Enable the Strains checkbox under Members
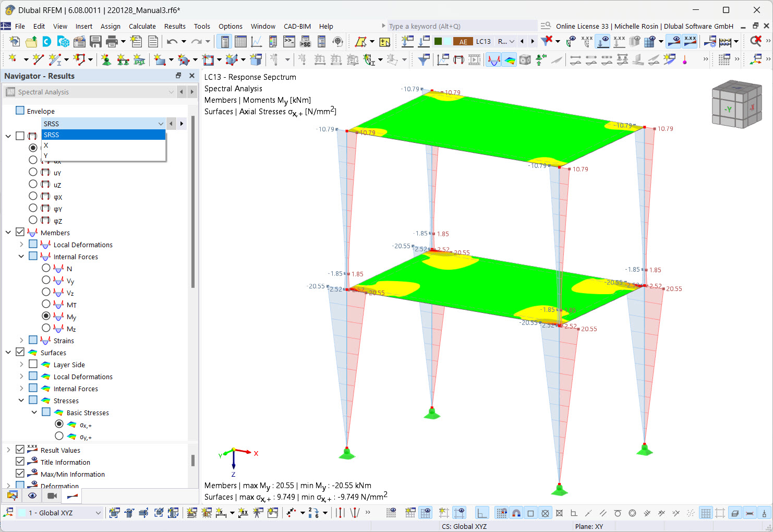Screen dimensions: 773x532 coord(34,341)
